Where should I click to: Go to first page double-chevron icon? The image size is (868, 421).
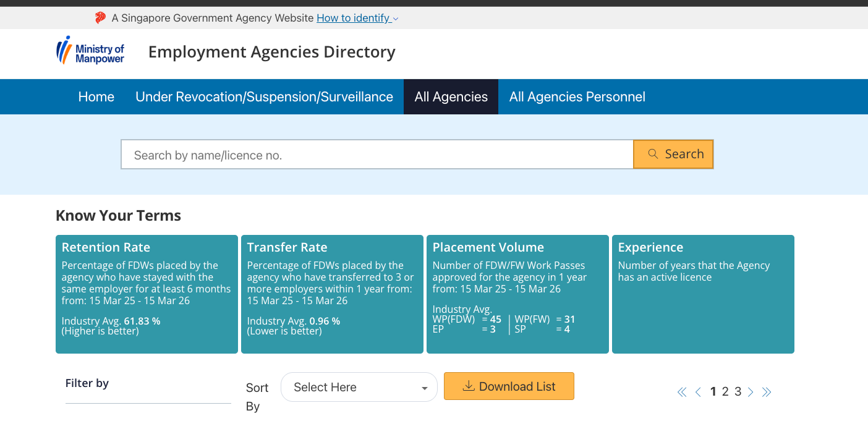coord(682,392)
